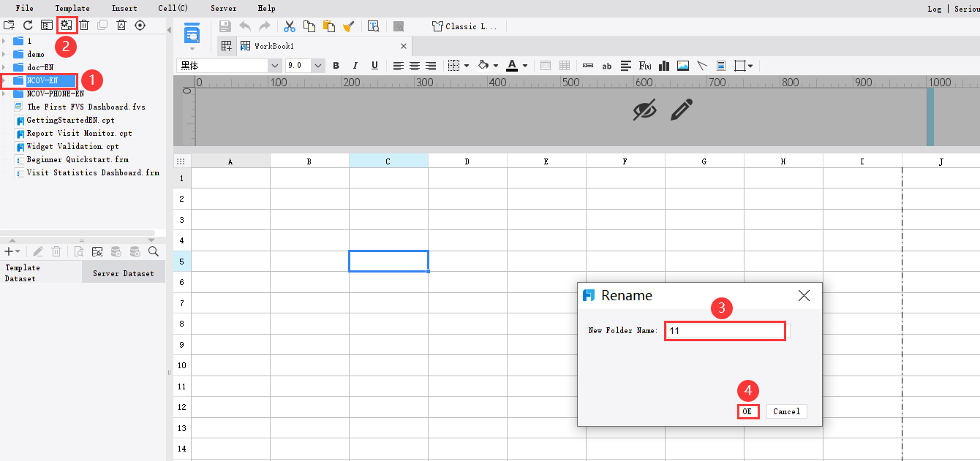
Task: Toggle Bold formatting
Action: point(336,66)
